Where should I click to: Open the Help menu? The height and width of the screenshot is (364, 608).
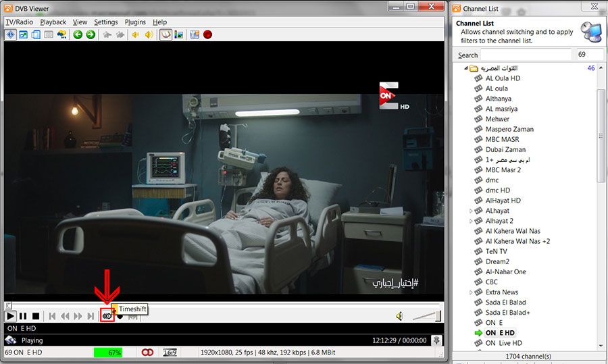159,22
